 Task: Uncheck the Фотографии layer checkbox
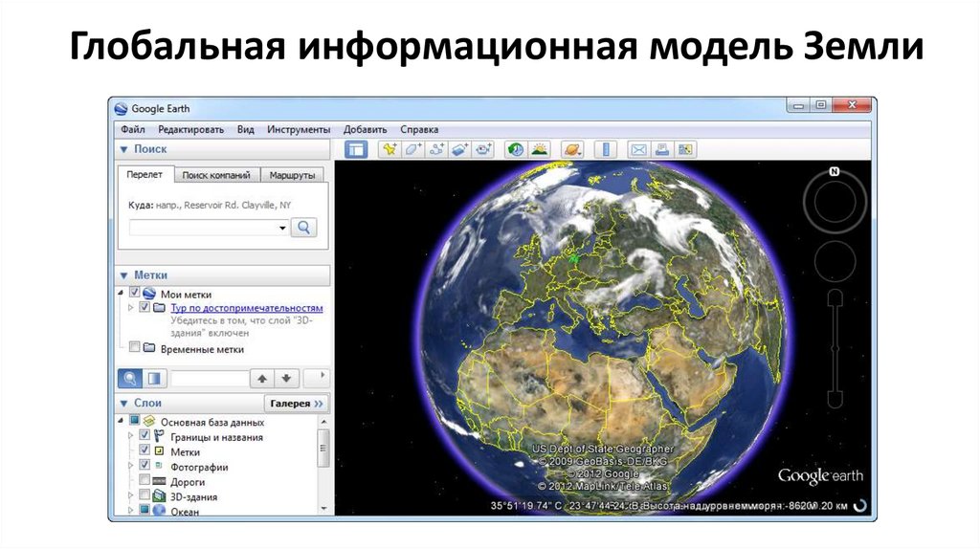coord(145,465)
